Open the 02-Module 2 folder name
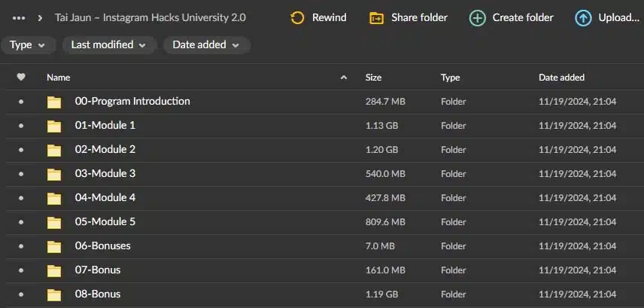Image resolution: width=644 pixels, height=308 pixels. 105,149
